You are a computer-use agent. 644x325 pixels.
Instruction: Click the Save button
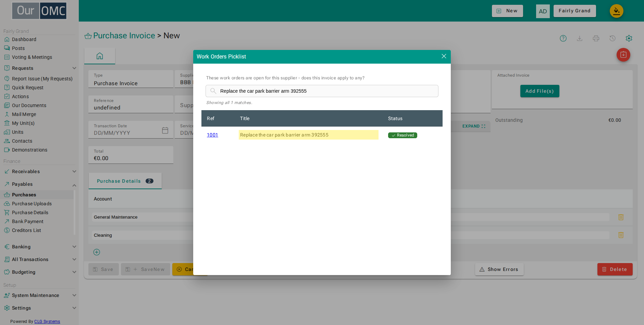[x=103, y=269]
